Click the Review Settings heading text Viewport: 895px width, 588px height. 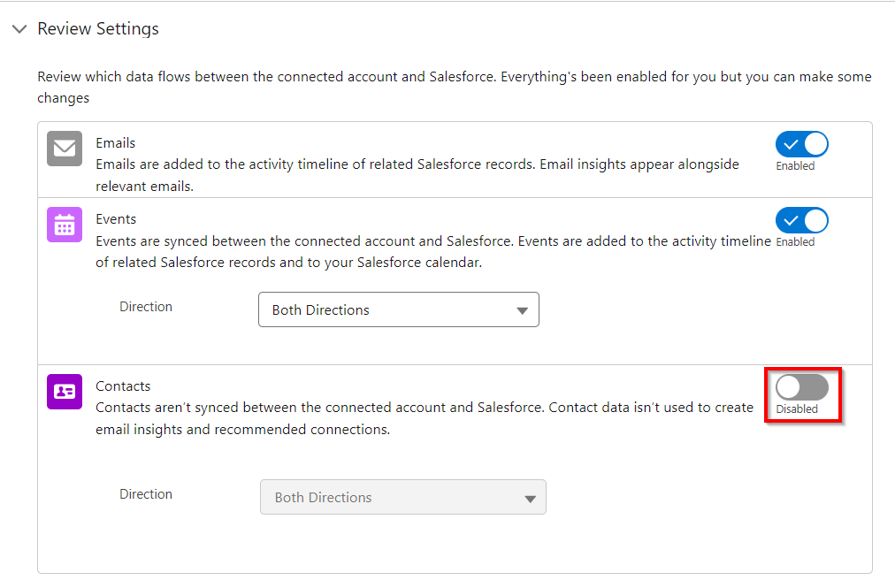point(98,29)
